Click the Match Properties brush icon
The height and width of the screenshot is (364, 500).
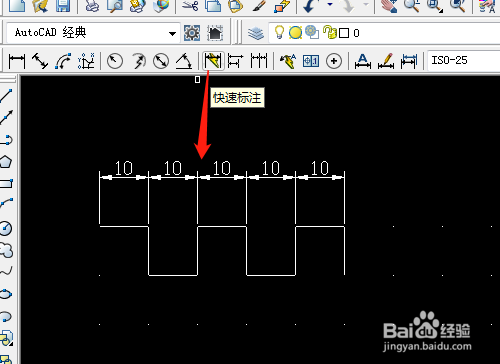coord(259,6)
